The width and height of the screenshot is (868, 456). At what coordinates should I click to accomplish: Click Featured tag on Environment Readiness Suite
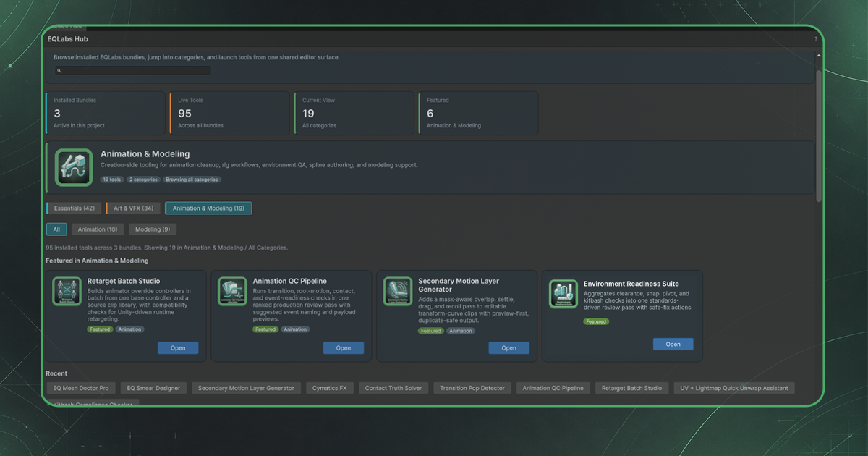pyautogui.click(x=596, y=321)
